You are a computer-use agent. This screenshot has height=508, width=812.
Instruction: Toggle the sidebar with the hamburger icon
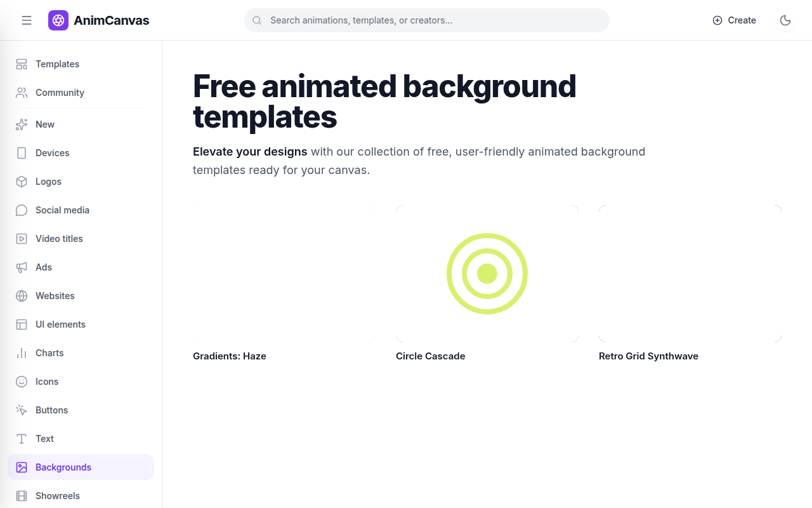tap(27, 20)
